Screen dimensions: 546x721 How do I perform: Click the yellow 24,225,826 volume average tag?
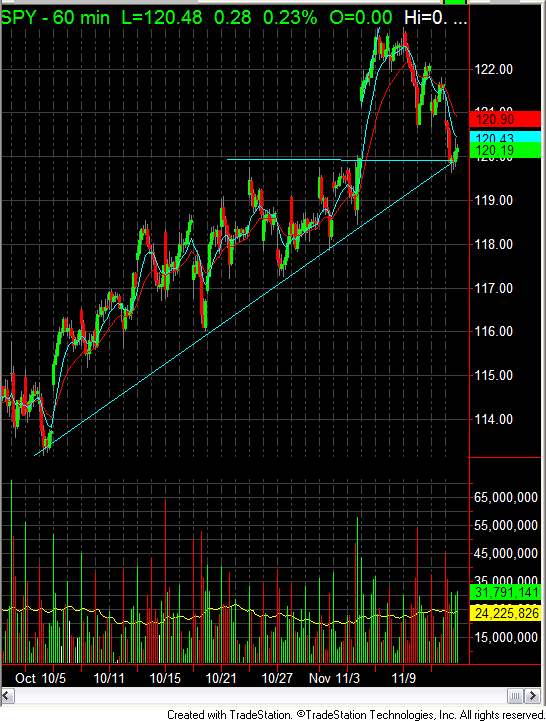click(506, 613)
